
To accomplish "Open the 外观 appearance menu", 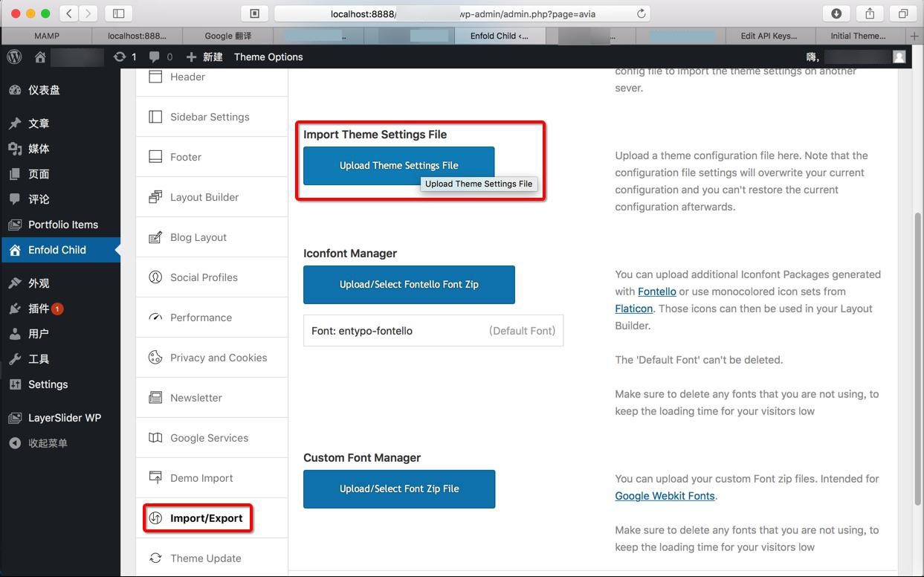I will point(60,283).
